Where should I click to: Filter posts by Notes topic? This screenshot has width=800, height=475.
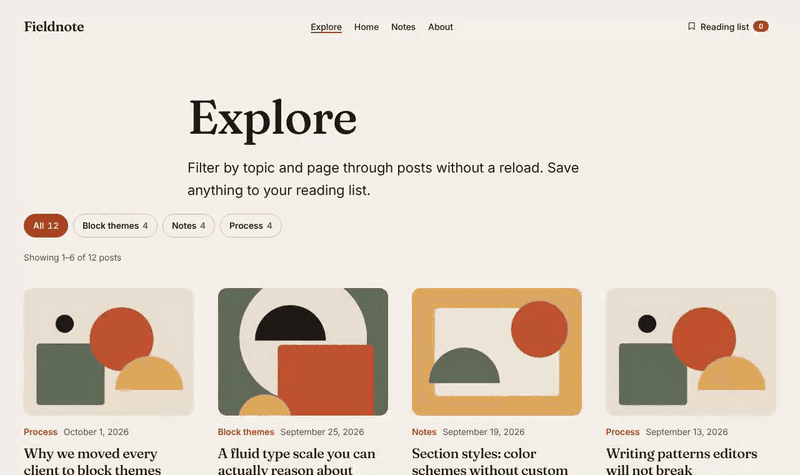189,226
